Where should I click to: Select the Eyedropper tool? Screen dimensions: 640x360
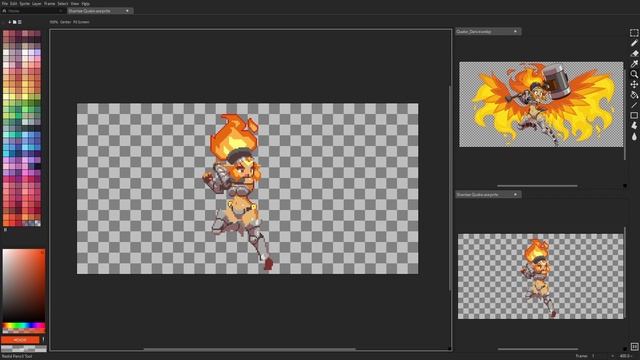[x=634, y=64]
